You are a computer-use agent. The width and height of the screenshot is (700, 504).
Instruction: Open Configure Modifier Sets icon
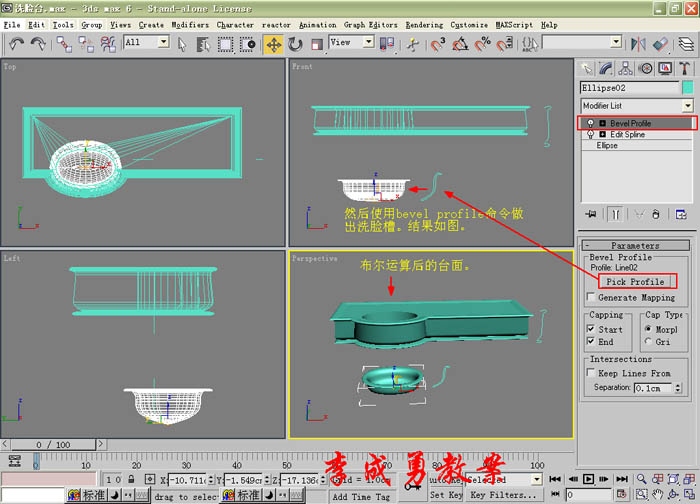[x=681, y=214]
